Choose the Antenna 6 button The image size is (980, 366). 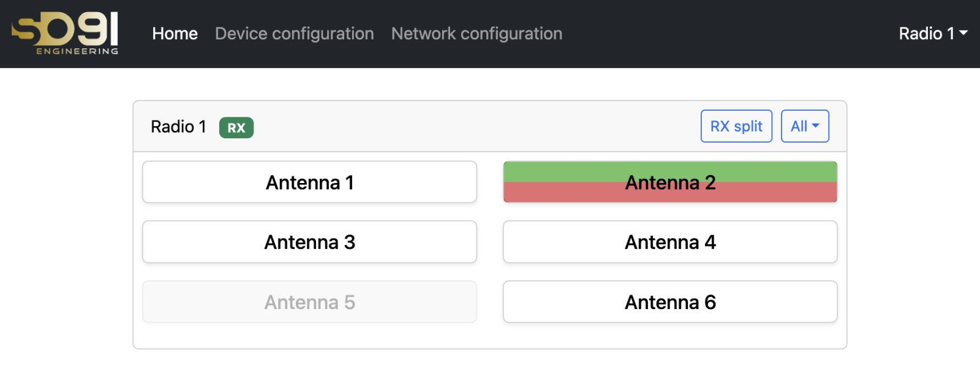click(670, 302)
